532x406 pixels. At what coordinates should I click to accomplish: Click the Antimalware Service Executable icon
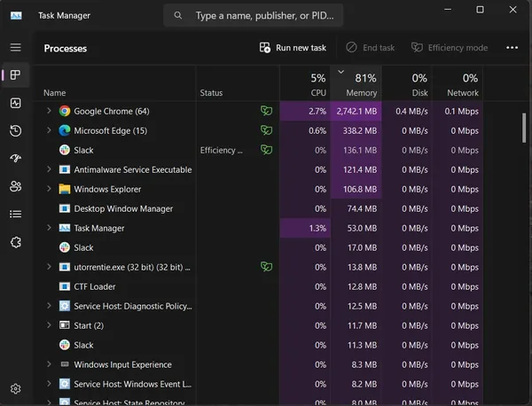pos(65,169)
